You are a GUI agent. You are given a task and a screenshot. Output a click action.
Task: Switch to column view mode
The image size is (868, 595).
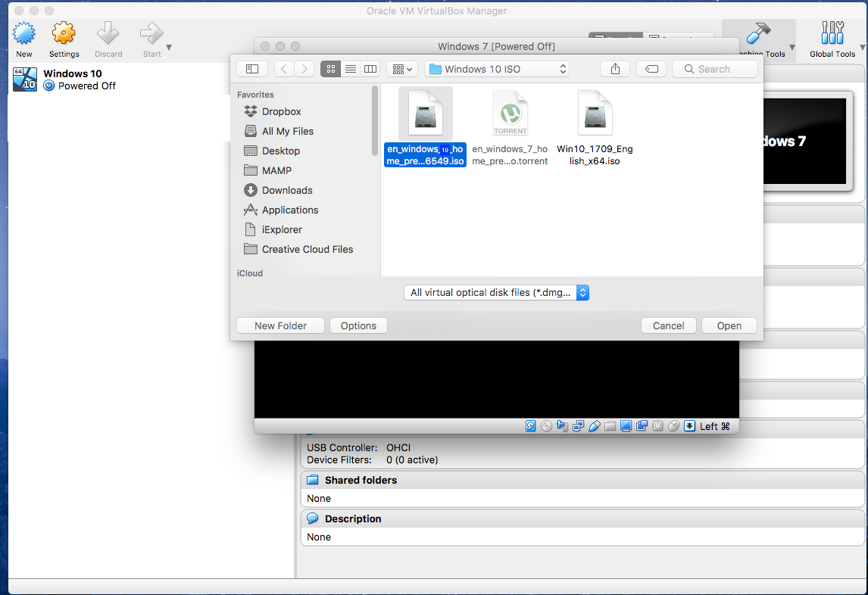coord(370,69)
